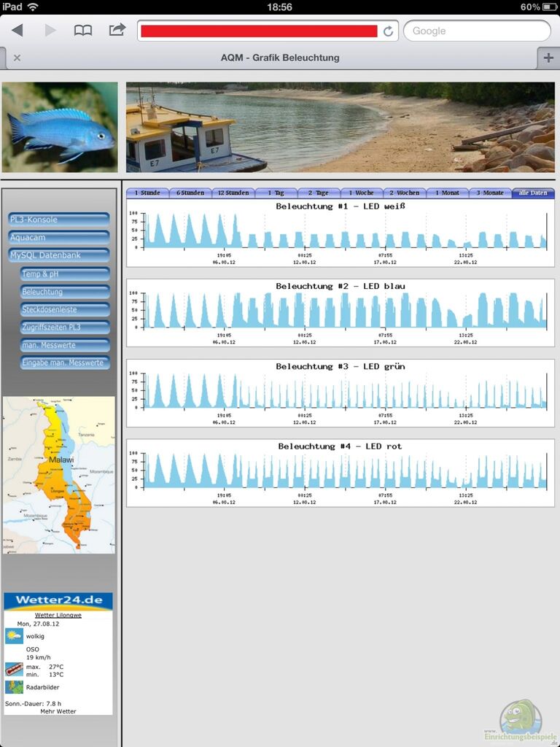Click the thermometer temperature icon
The image size is (560, 747).
point(14,669)
